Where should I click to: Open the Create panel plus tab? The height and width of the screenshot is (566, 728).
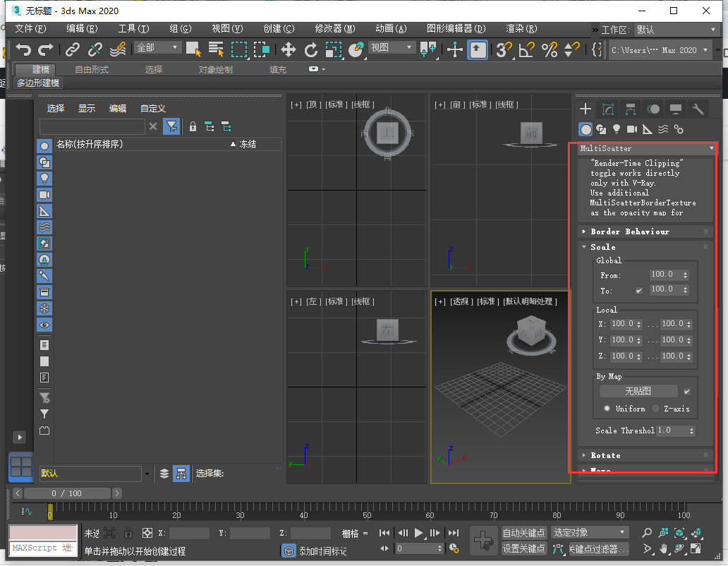pos(586,109)
